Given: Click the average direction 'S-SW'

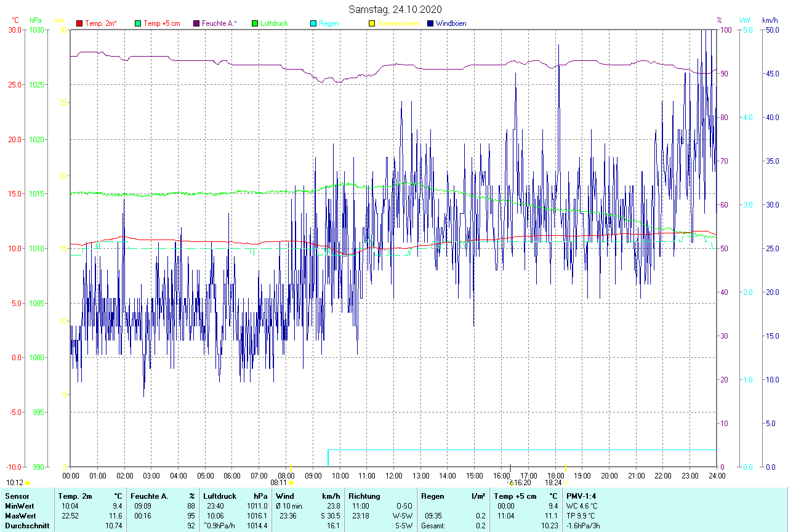Looking at the screenshot, I should pyautogui.click(x=404, y=526).
